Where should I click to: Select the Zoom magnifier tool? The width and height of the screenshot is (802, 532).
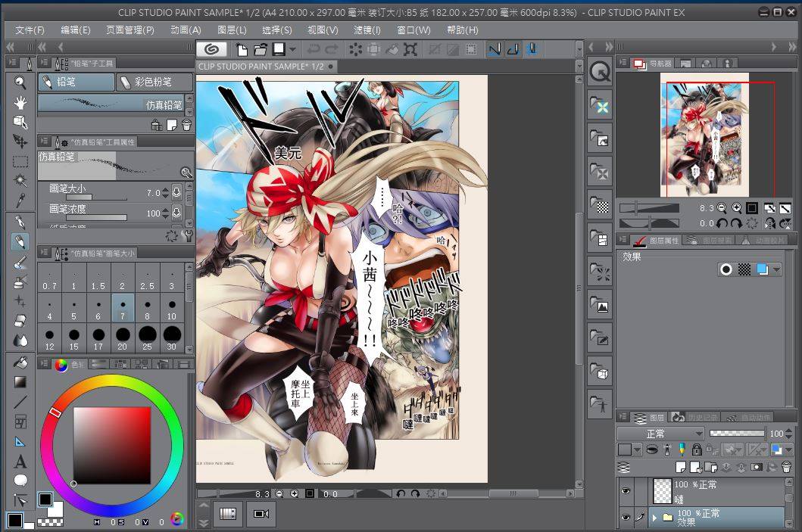click(20, 82)
